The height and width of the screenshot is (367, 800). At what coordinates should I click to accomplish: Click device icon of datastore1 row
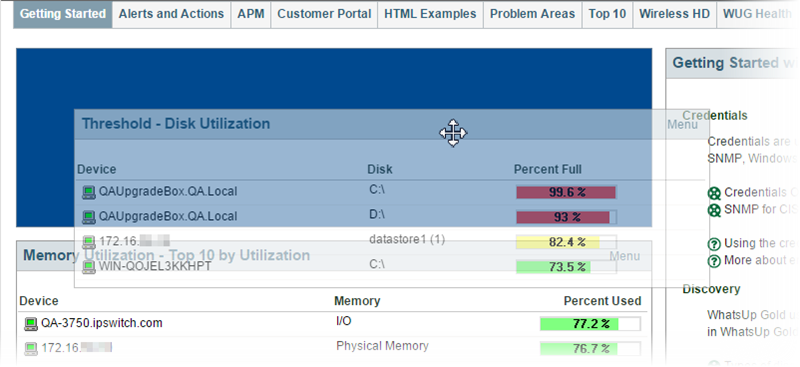pos(89,241)
